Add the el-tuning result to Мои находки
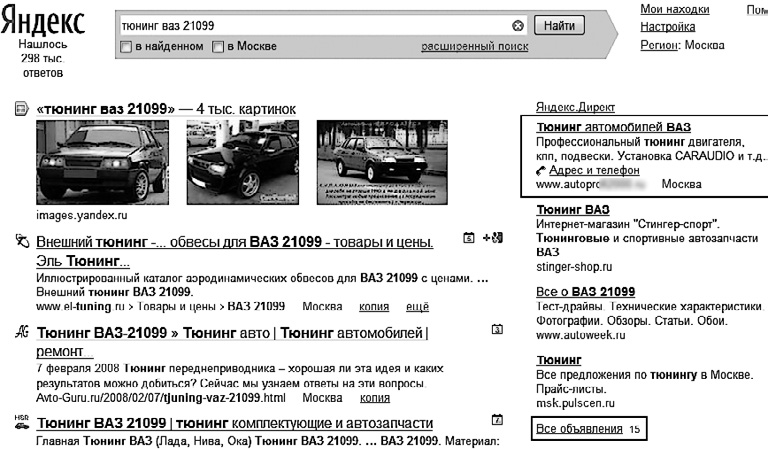This screenshot has height=449, width=768. (493, 238)
